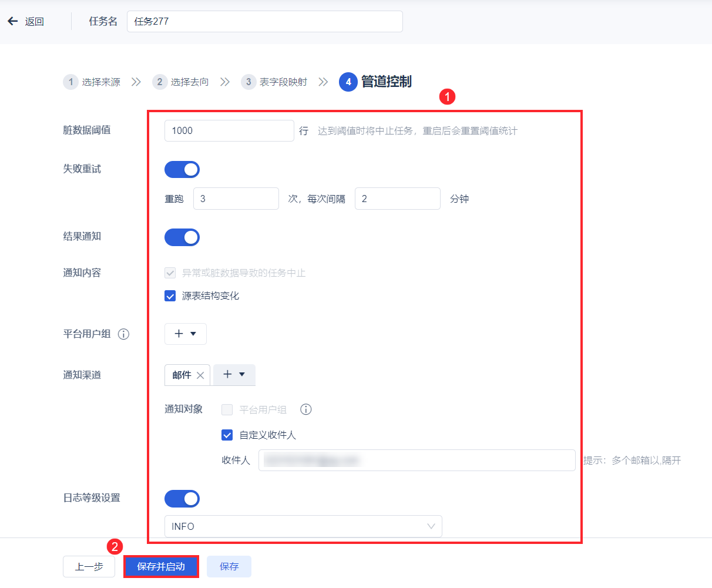Click the info icon in the 通知对象 row
This screenshot has height=588, width=712.
[x=305, y=409]
